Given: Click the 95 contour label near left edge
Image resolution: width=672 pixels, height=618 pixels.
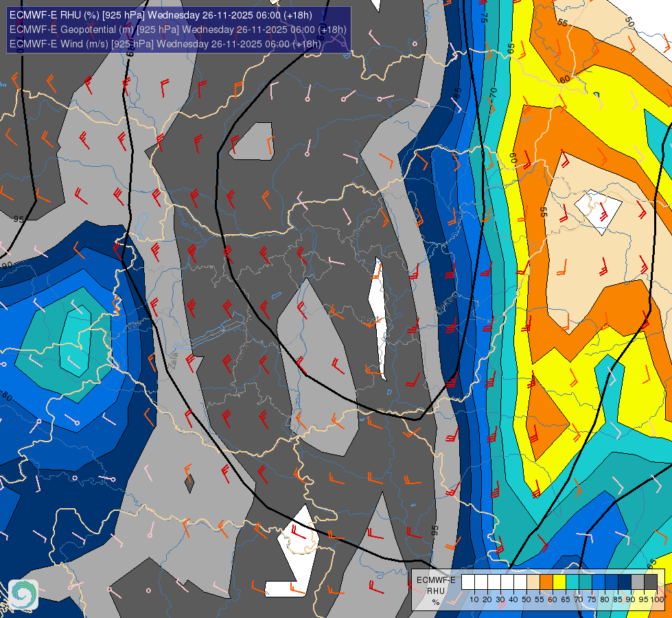Looking at the screenshot, I should click(x=18, y=219).
